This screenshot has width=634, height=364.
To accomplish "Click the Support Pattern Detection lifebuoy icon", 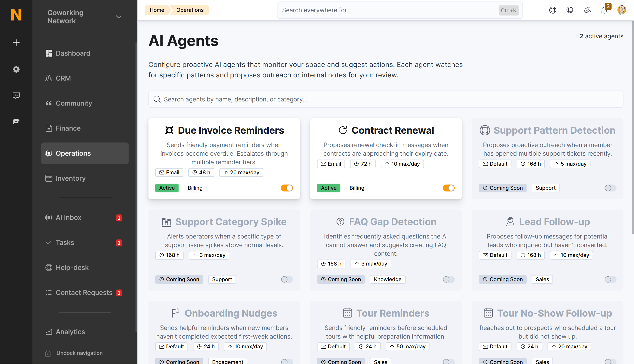I will (x=485, y=130).
